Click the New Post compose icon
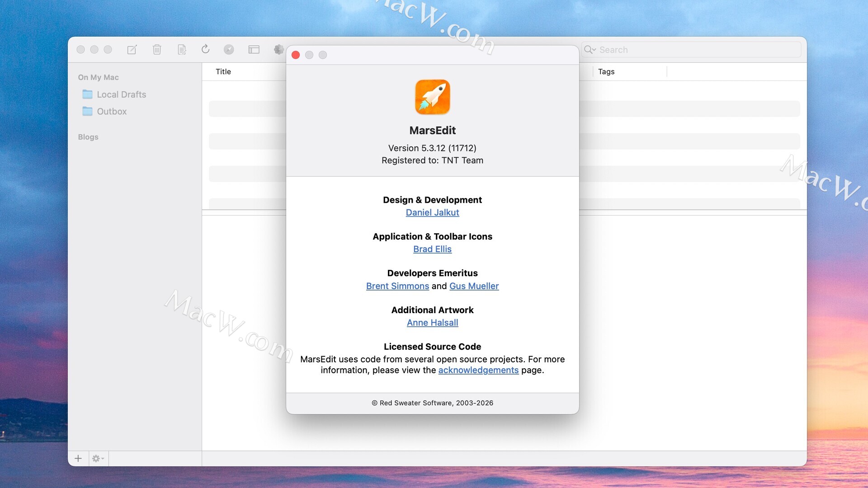 tap(132, 50)
